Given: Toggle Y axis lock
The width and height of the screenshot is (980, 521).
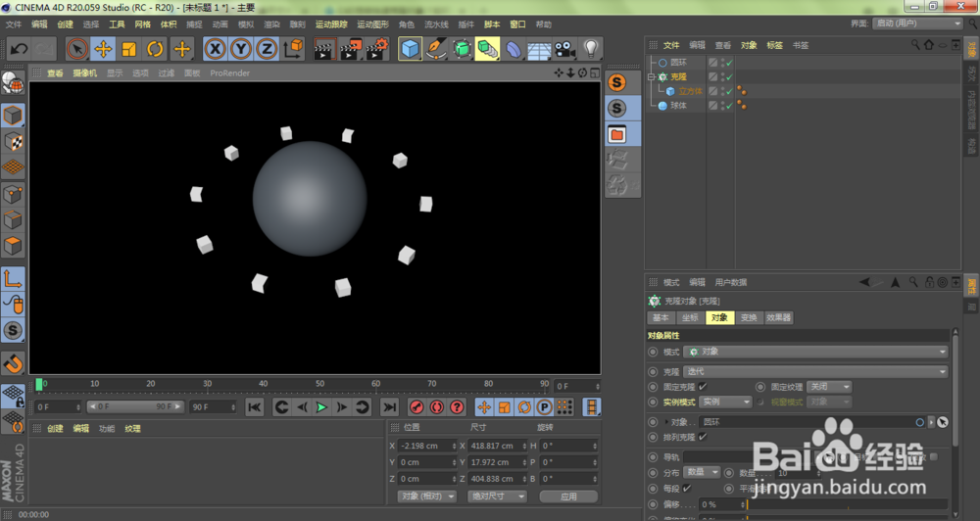Looking at the screenshot, I should pyautogui.click(x=241, y=49).
